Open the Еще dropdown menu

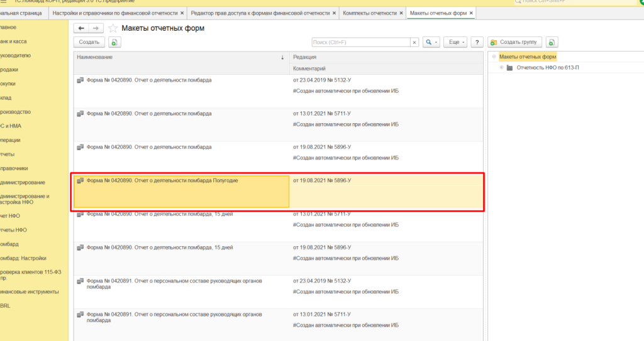(x=455, y=42)
